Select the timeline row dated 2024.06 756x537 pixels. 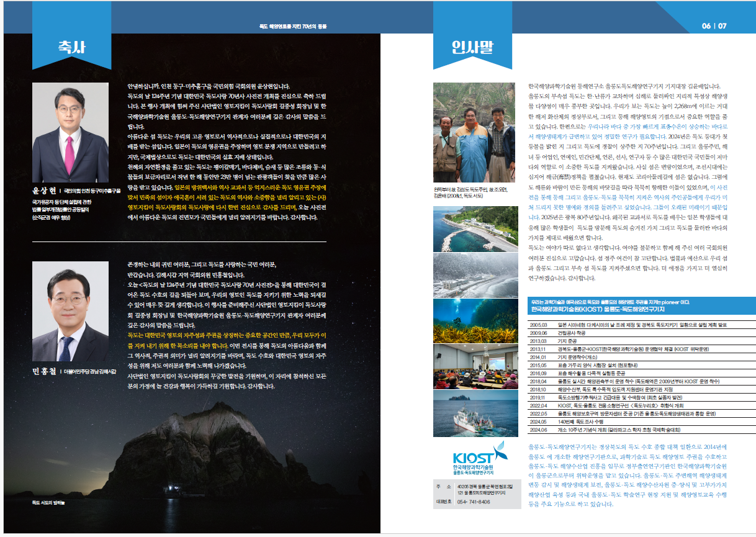[642, 430]
